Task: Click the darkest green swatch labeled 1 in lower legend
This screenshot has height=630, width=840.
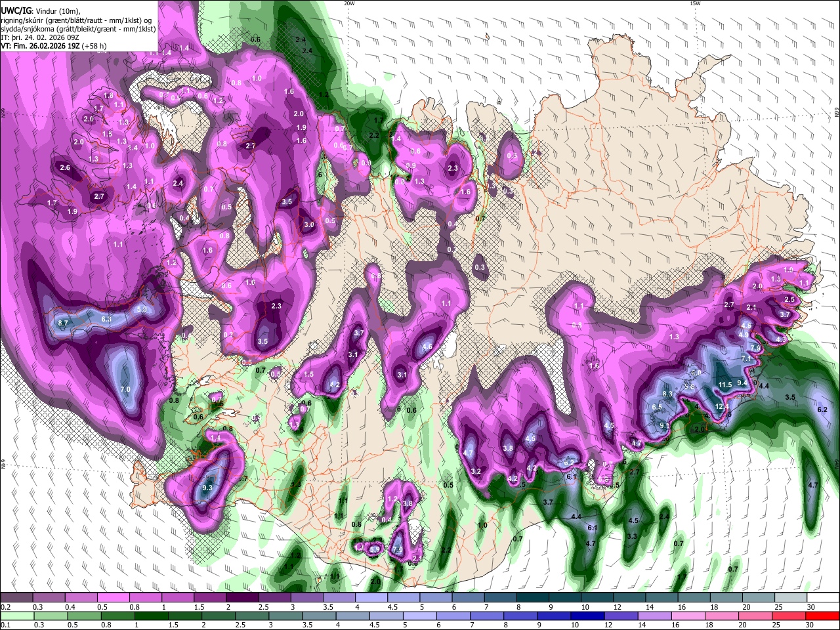Action: (x=152, y=616)
